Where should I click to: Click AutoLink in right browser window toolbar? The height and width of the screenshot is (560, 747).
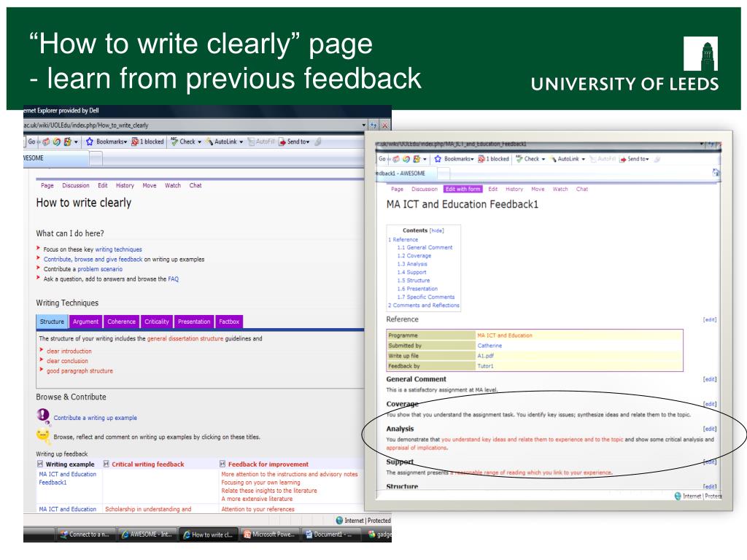[568, 158]
